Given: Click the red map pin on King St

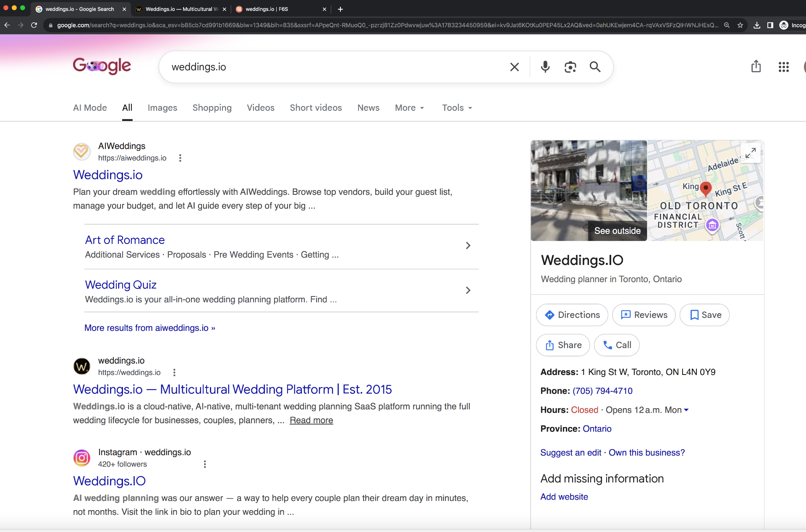Looking at the screenshot, I should click(706, 189).
